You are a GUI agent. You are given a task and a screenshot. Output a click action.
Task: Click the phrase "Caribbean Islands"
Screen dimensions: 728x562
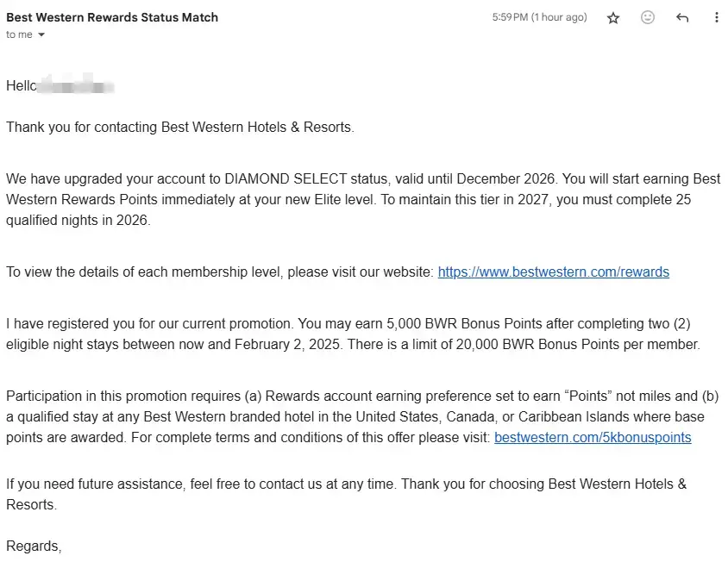pos(627,417)
